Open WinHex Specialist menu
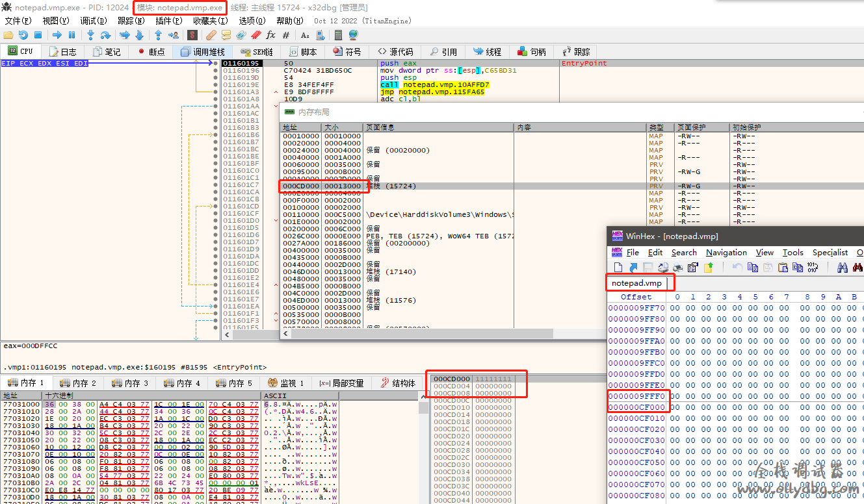This screenshot has width=864, height=504. tap(830, 253)
